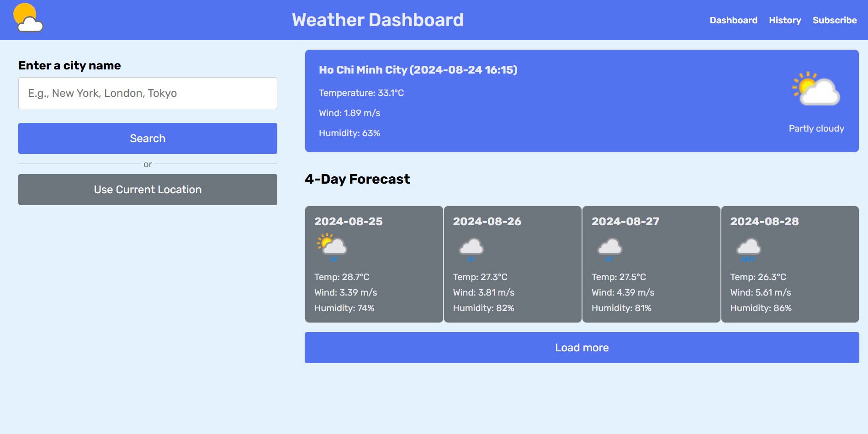Screen dimensions: 868x434
Task: Click the sun symbol inside the logo
Action: [25, 12]
